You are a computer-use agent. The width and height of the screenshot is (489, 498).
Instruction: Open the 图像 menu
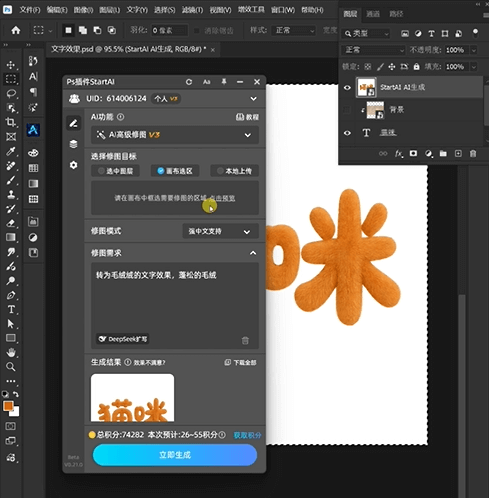(x=83, y=10)
